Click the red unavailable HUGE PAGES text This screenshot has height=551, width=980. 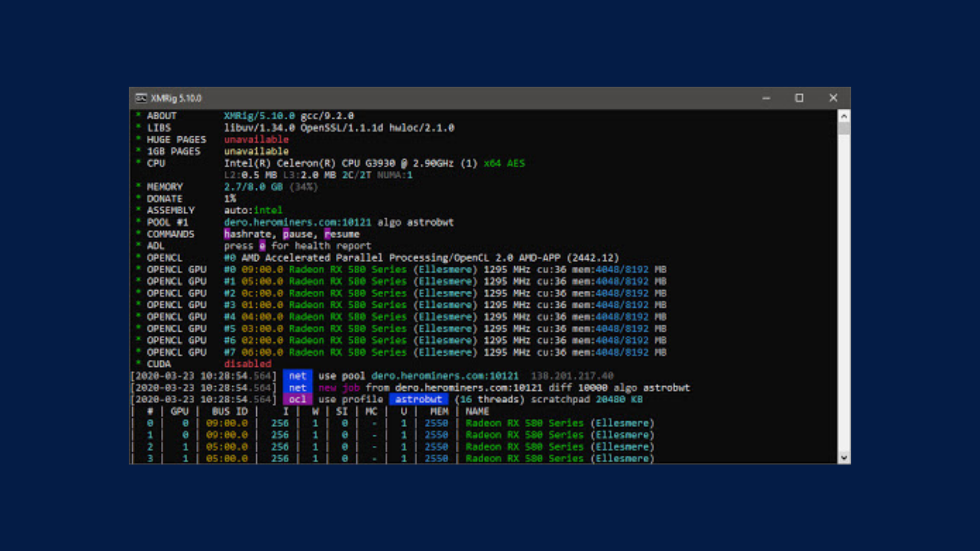256,140
